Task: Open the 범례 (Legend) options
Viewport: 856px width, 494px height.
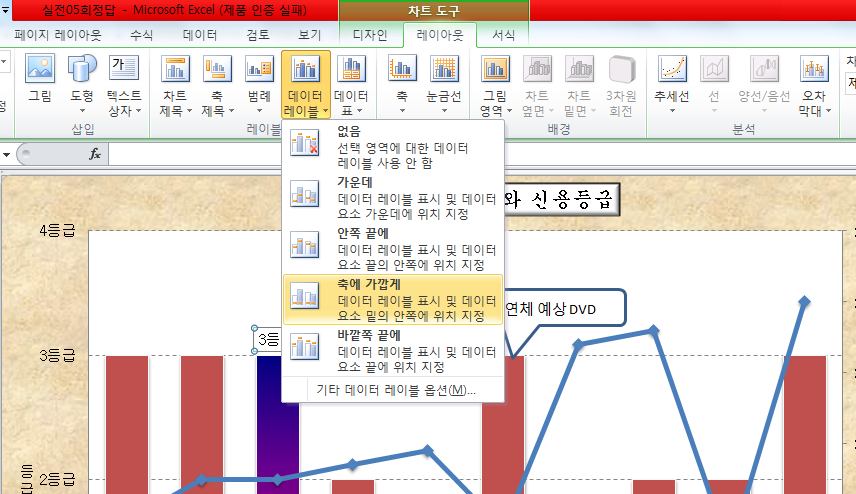Action: [259, 84]
